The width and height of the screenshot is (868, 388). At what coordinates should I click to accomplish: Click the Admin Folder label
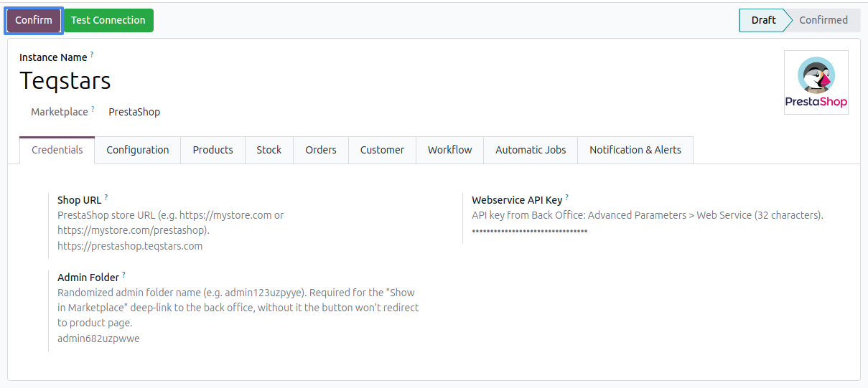(88, 277)
